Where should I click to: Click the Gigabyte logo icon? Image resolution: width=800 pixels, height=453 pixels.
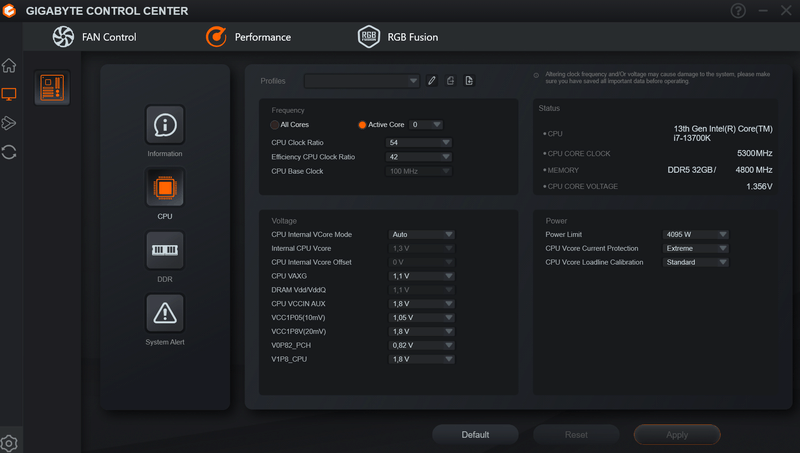tap(9, 11)
